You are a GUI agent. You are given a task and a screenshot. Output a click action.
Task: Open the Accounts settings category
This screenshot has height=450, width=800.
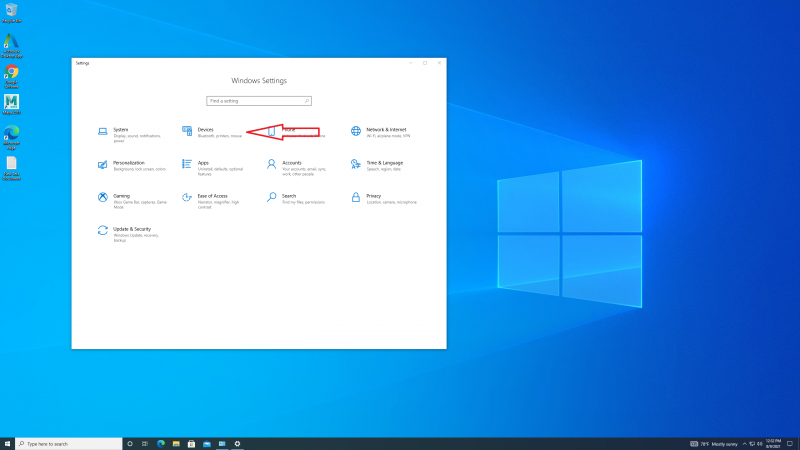(298, 168)
